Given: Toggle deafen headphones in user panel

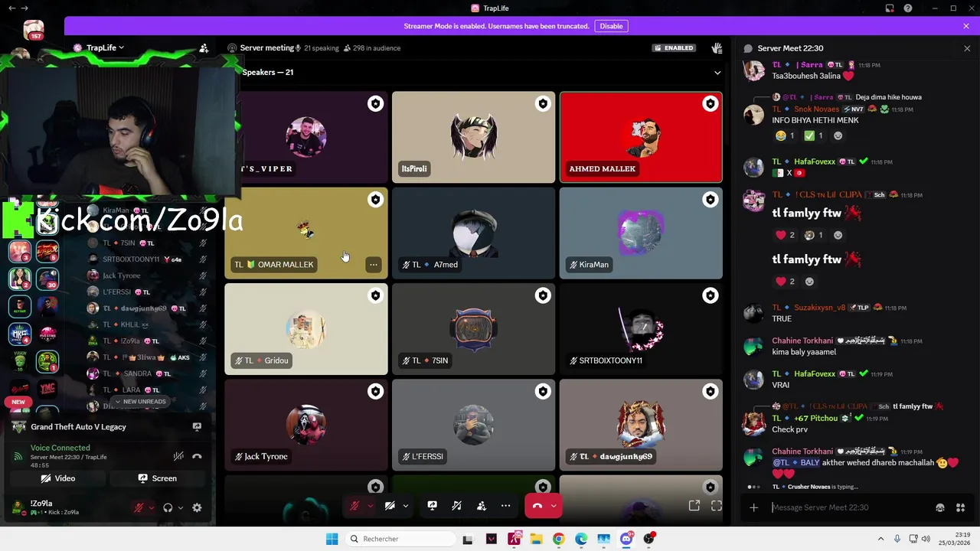Looking at the screenshot, I should click(168, 507).
